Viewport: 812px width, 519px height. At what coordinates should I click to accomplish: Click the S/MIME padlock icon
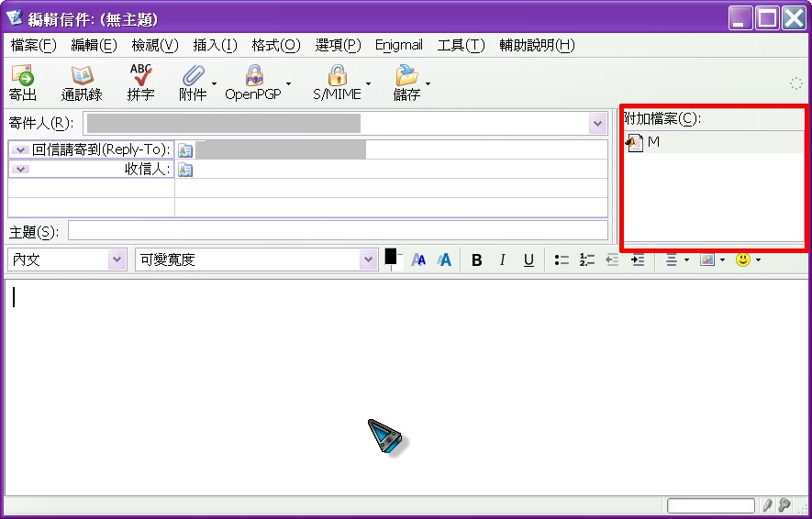coord(337,75)
